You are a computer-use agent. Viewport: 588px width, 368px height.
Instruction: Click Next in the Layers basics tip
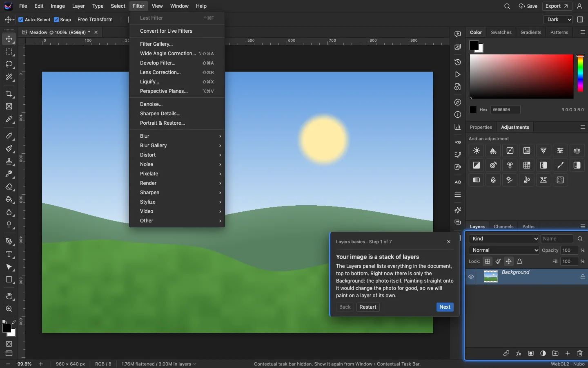445,307
